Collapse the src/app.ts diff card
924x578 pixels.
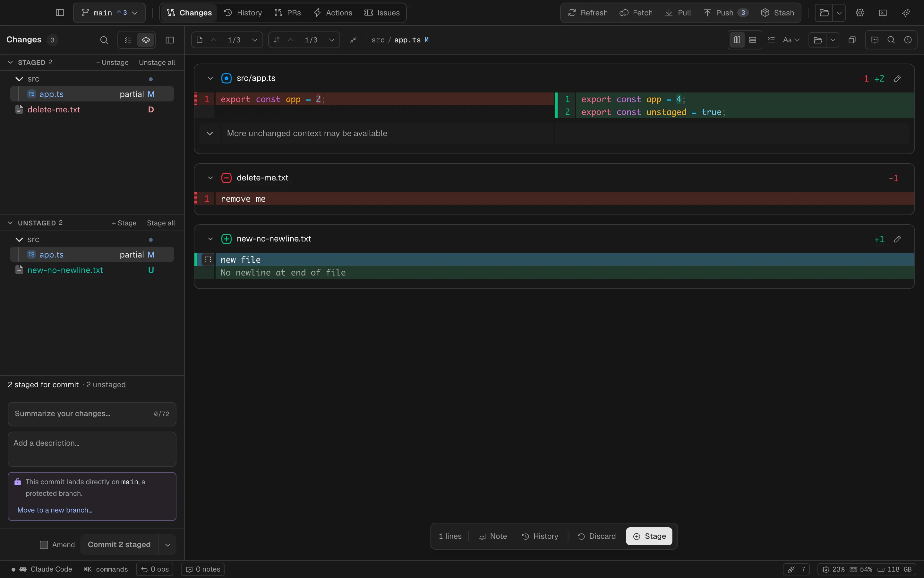click(210, 78)
